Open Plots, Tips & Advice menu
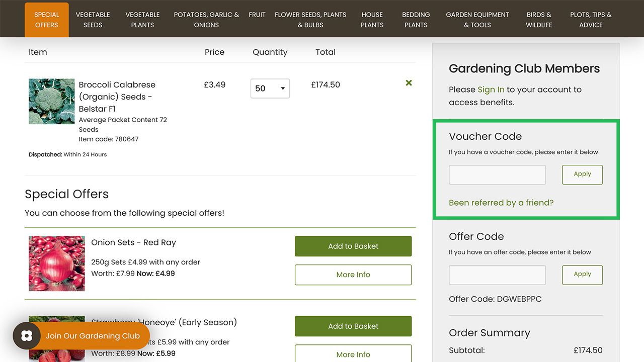The image size is (644, 362). [591, 20]
